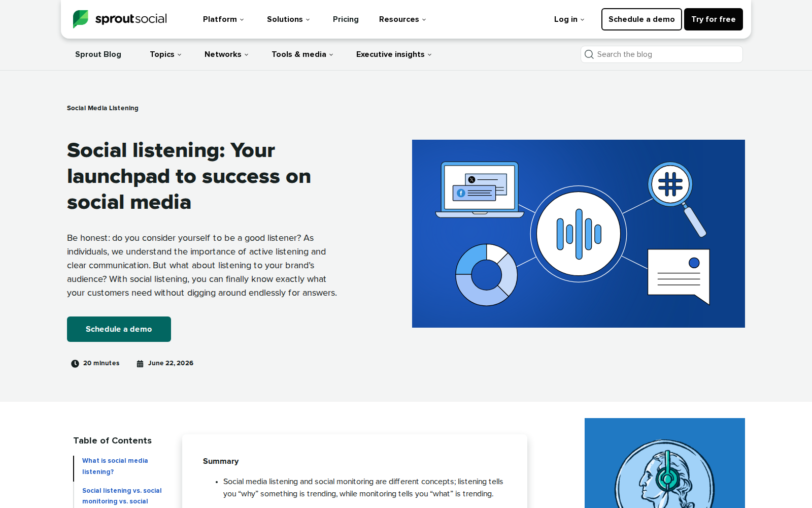Click the search magnifier icon
The image size is (812, 508).
589,54
